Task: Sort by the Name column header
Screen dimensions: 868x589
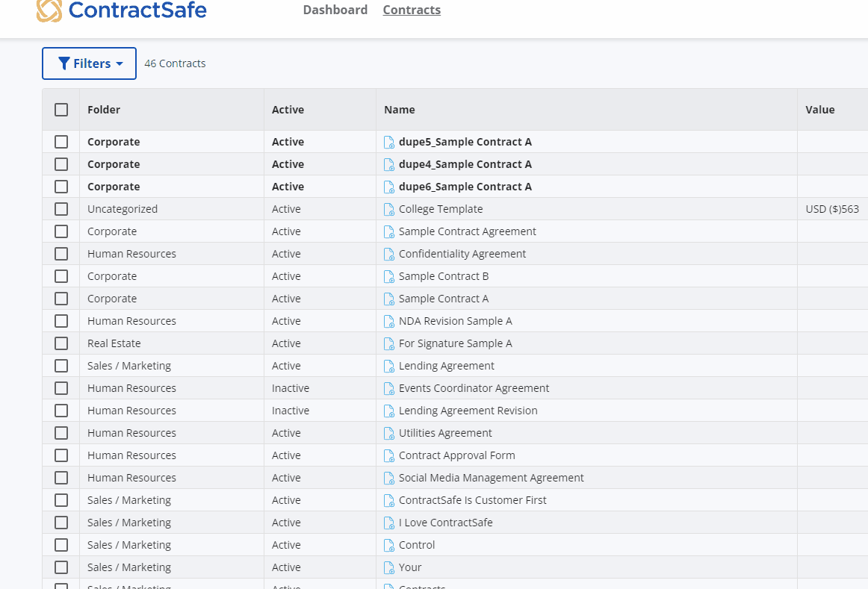Action: pos(400,110)
